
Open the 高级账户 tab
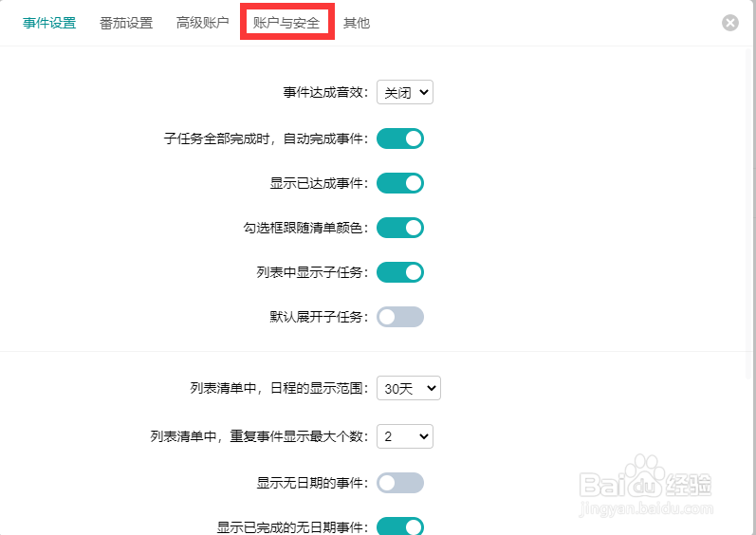tap(202, 23)
